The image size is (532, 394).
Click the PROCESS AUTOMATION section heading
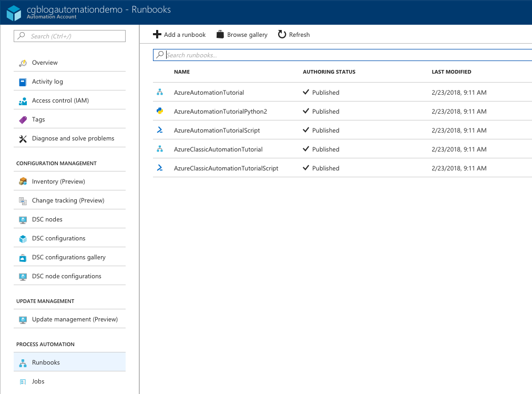[x=45, y=345]
